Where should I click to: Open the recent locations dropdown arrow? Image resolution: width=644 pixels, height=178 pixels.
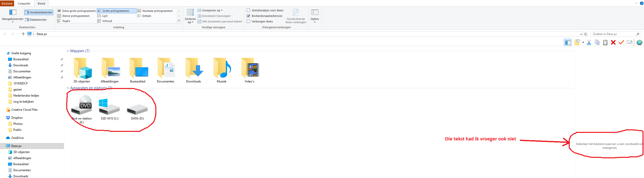coord(18,34)
